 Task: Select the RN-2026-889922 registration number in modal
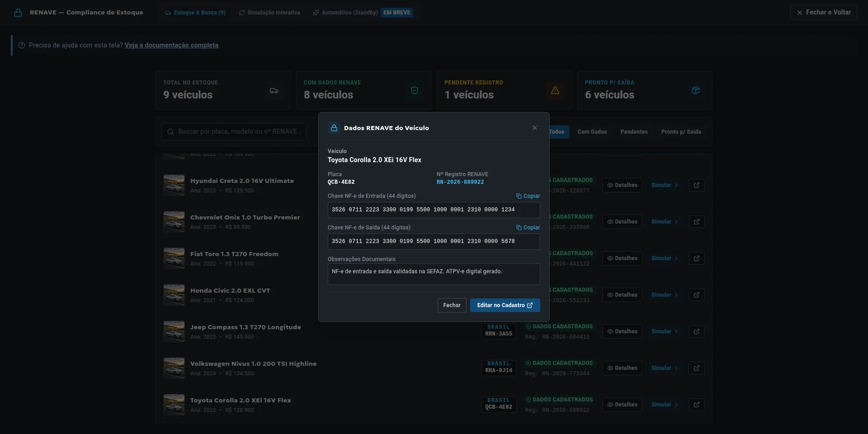[460, 182]
